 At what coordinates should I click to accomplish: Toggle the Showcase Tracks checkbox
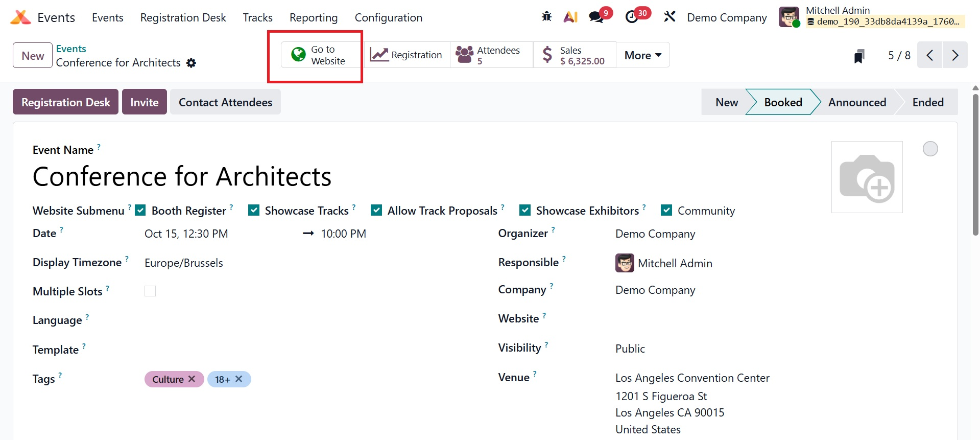tap(254, 211)
